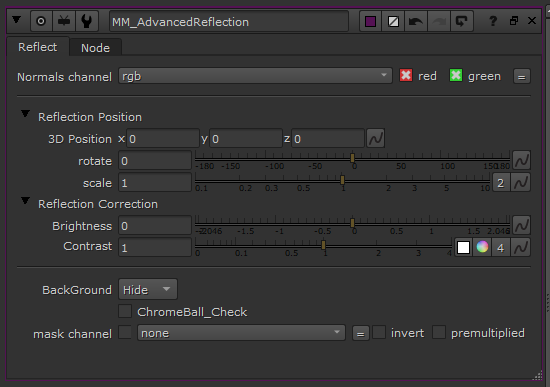The image size is (550, 387).
Task: Switch to the Reflect tab
Action: (x=38, y=47)
